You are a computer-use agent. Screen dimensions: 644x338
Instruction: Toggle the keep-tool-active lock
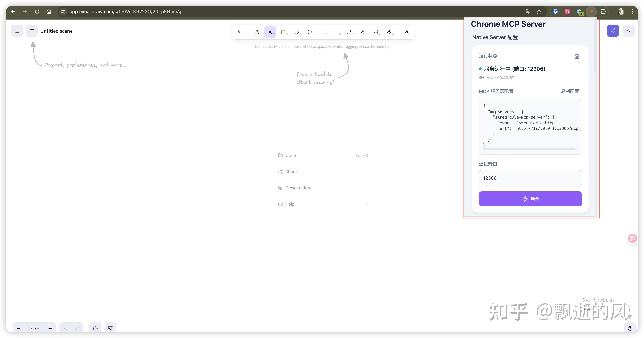pos(239,32)
